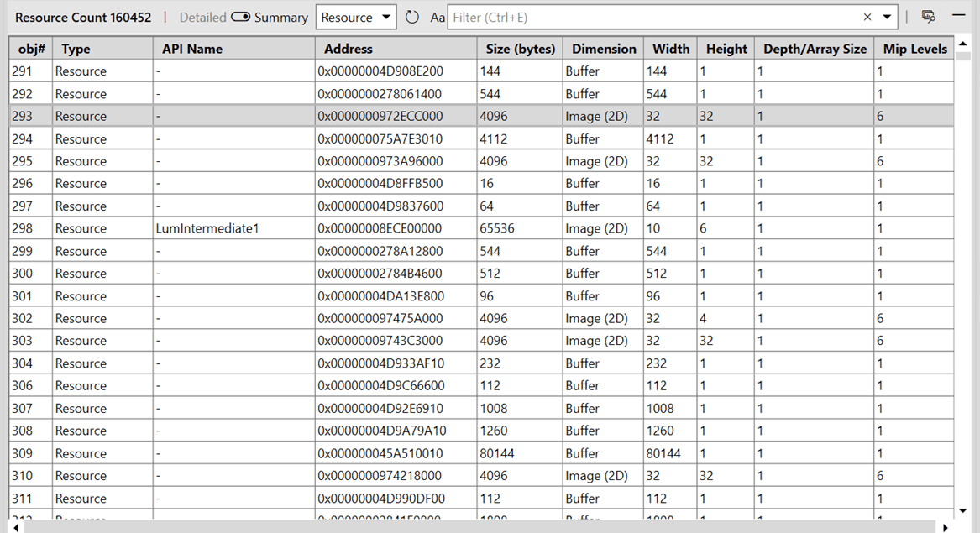The width and height of the screenshot is (980, 533).
Task: Sort by the Height column header
Action: pos(726,49)
